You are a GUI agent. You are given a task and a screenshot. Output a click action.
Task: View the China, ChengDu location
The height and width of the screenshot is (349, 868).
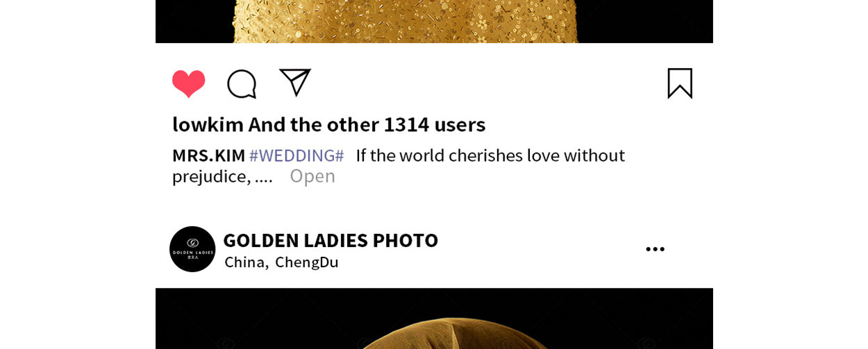[x=281, y=262]
